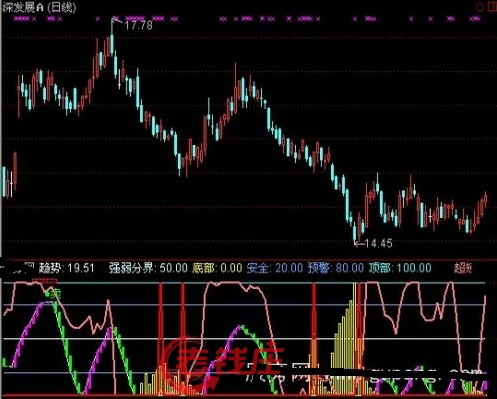This screenshot has width=497, height=399.
Task: Click the red split-window icon beside diamond
Action: [x=492, y=6]
